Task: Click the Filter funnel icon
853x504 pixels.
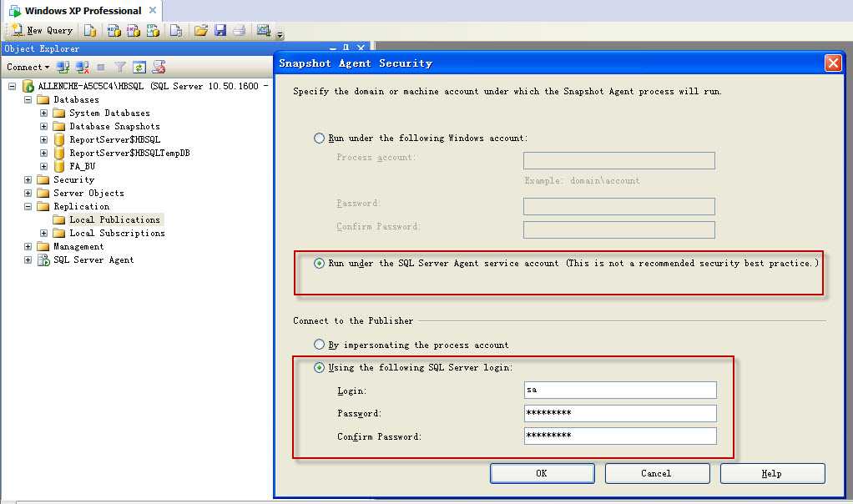Action: (x=120, y=67)
